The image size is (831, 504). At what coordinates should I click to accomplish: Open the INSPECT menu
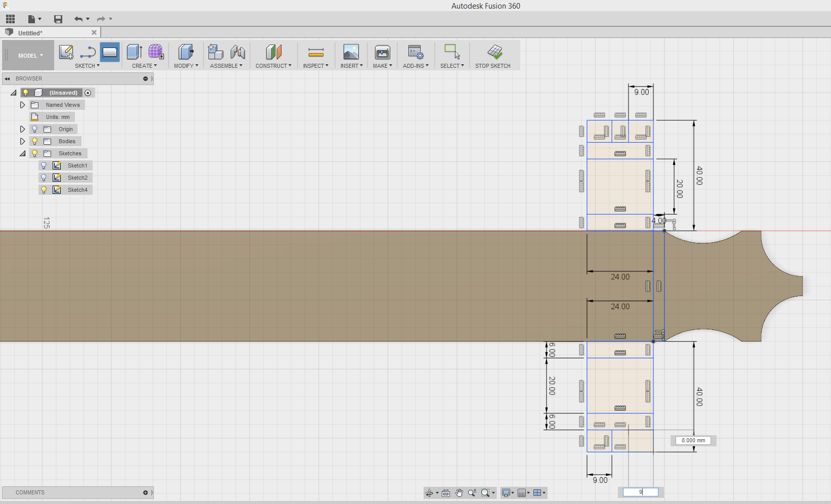[316, 66]
